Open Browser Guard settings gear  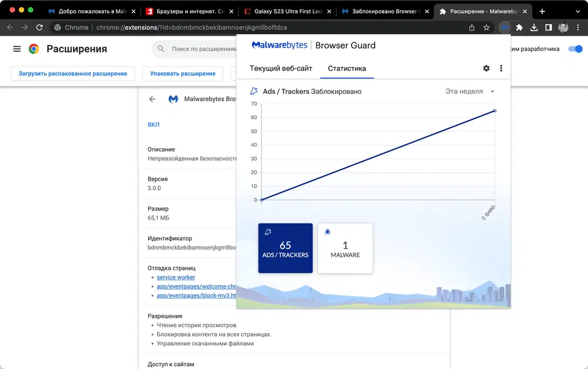coord(486,68)
